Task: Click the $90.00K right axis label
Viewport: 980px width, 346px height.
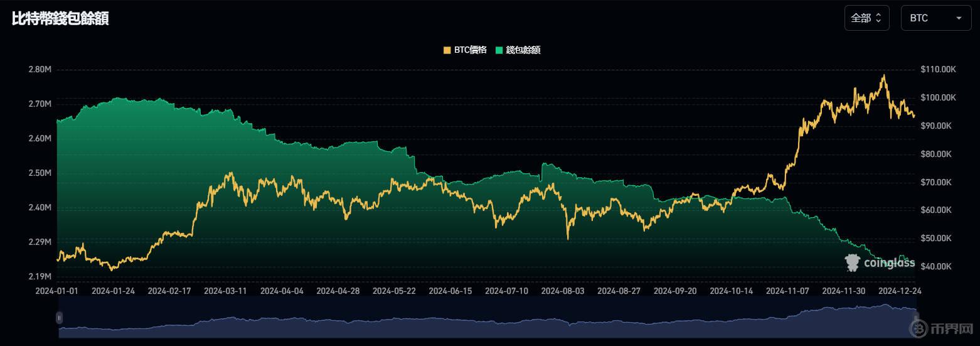Action: 936,126
